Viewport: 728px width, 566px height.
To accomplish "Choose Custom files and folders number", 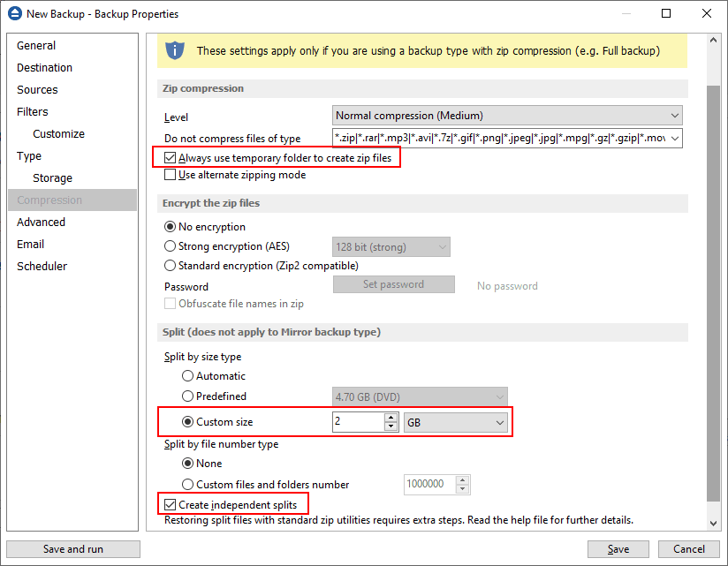I will pos(187,485).
